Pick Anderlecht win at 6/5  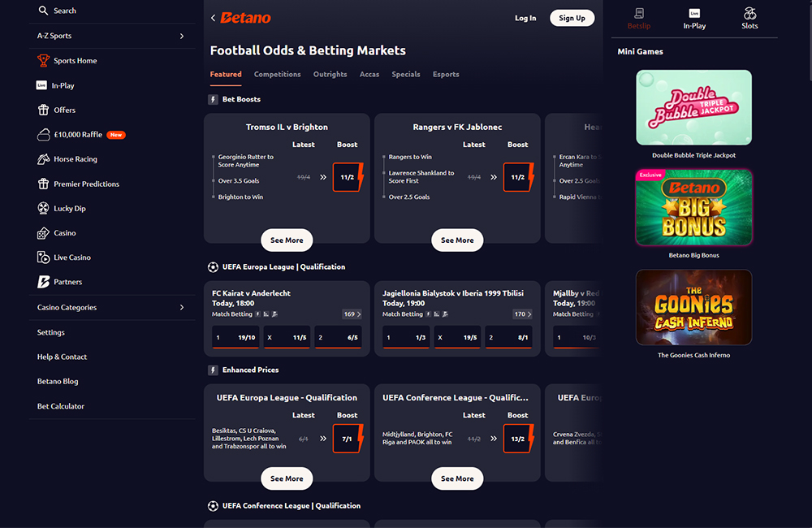(x=338, y=337)
